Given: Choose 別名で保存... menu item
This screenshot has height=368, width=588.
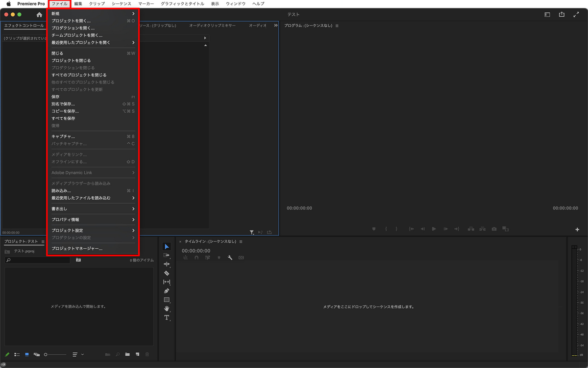Looking at the screenshot, I should tap(93, 104).
